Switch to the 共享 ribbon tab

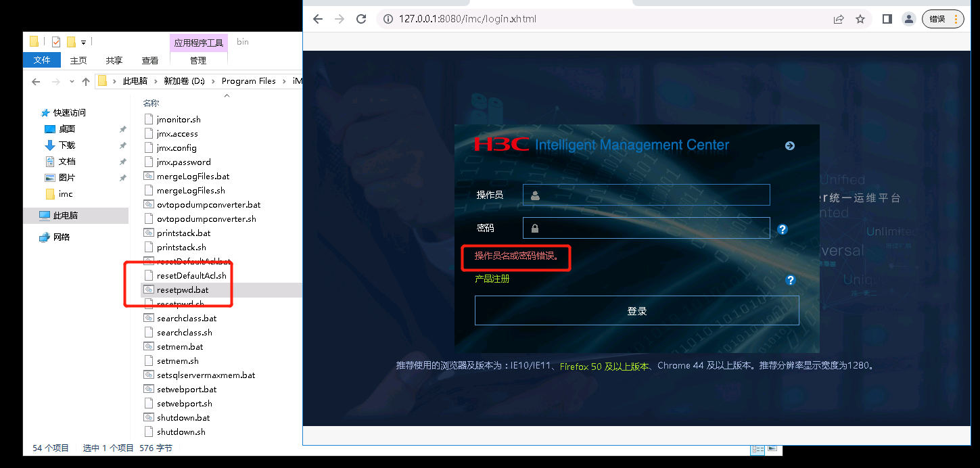pos(114,60)
